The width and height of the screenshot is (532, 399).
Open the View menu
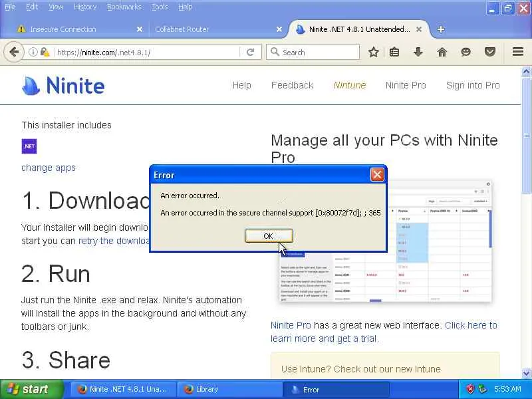pos(56,7)
